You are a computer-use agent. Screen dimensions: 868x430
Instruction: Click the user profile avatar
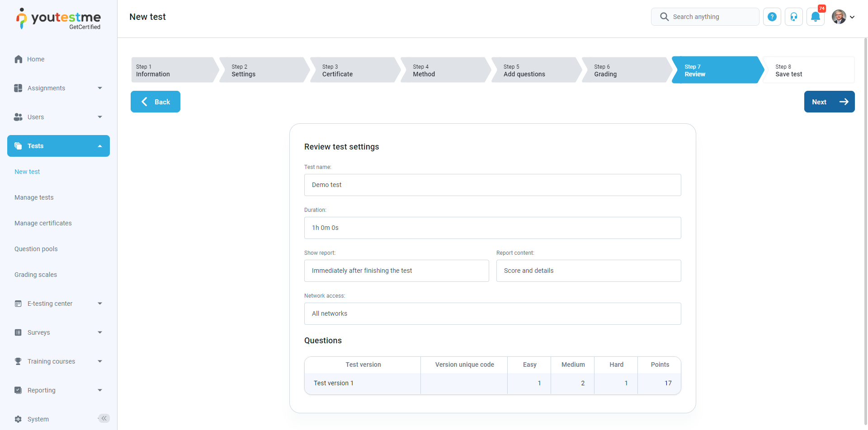point(839,17)
